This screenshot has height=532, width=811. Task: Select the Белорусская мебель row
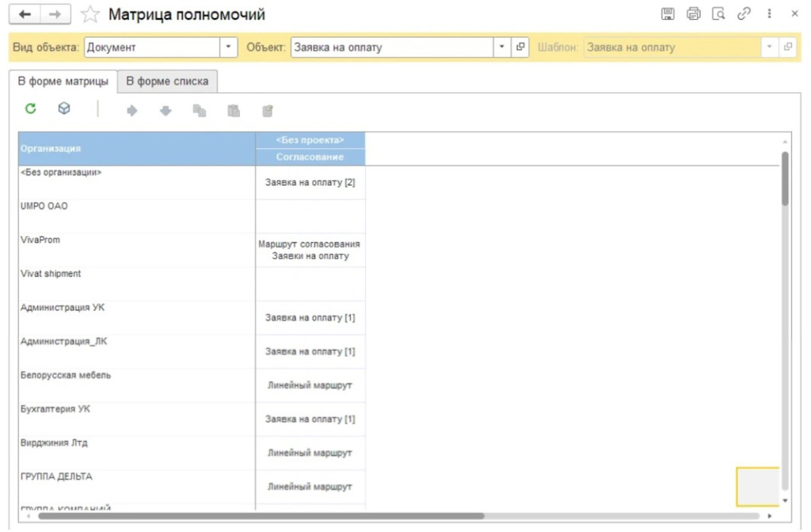pos(136,386)
